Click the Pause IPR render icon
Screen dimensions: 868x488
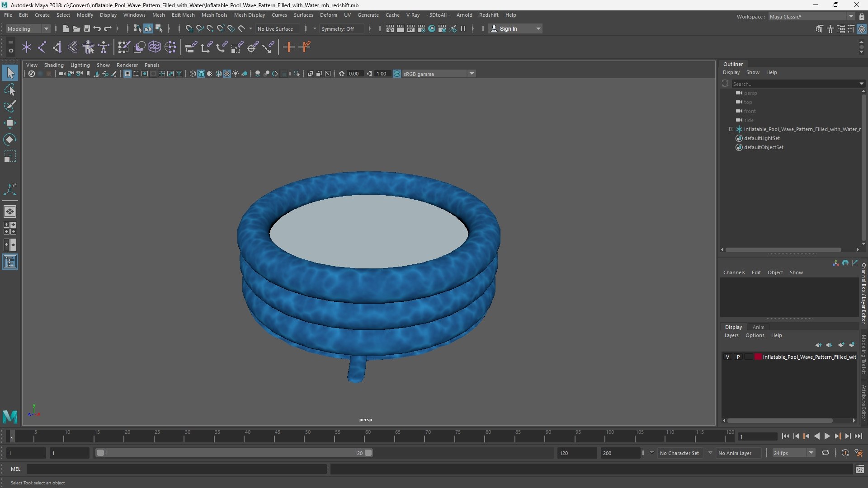coord(463,28)
